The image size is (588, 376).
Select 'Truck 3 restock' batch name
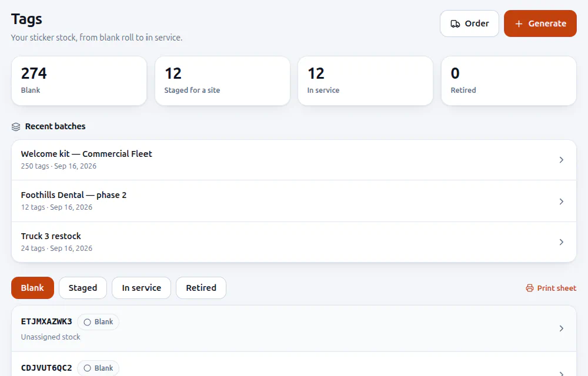point(51,236)
